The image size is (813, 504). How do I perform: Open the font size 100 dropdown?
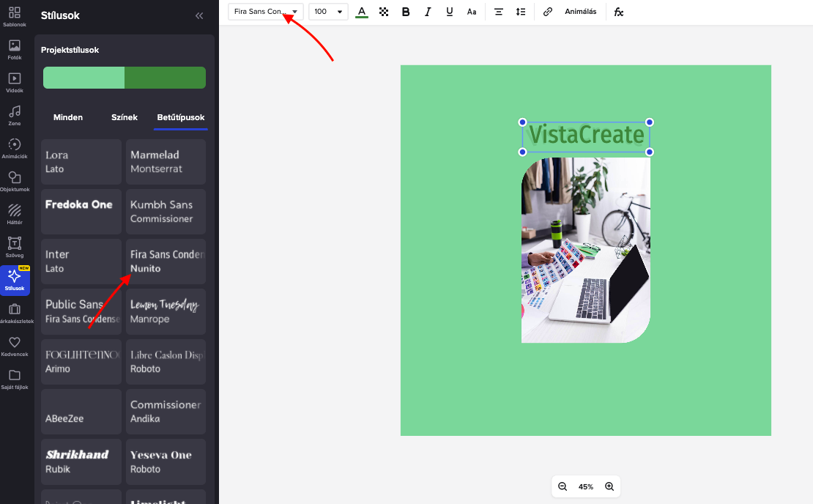[x=328, y=12]
